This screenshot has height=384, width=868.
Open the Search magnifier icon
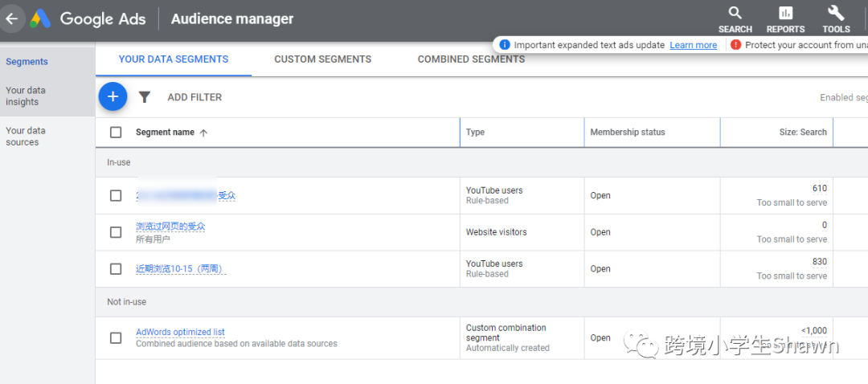tap(735, 13)
